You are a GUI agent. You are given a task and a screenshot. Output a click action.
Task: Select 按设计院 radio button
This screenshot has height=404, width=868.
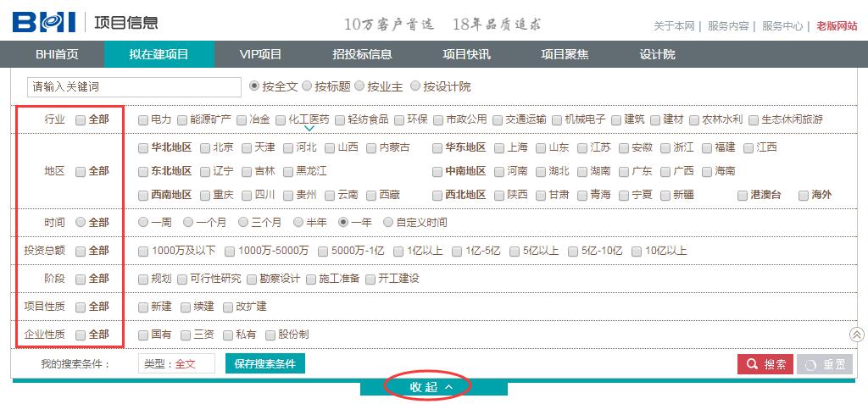click(x=415, y=86)
